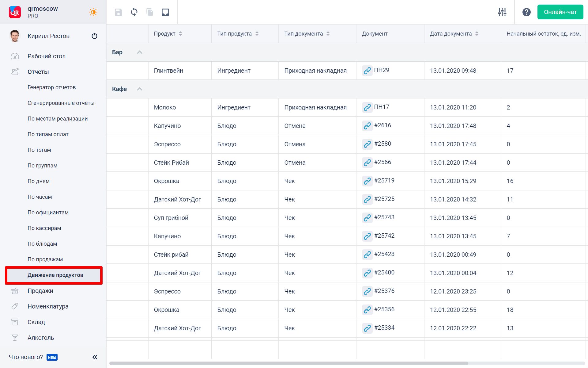This screenshot has width=588, height=368.
Task: Open По часам report
Action: 40,197
